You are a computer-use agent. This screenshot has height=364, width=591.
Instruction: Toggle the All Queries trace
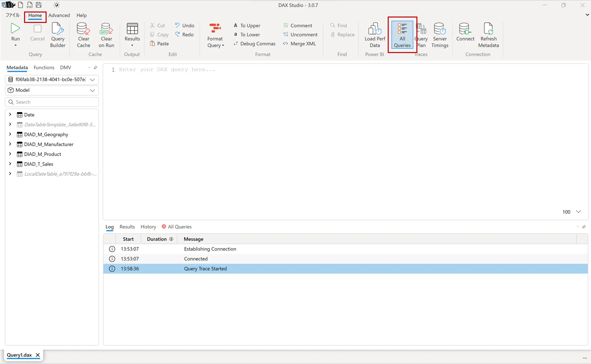coord(402,35)
